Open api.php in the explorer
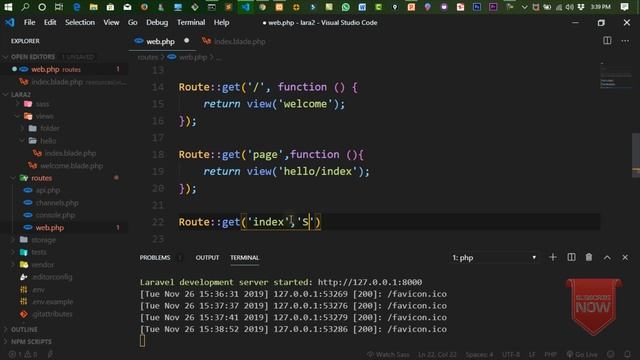 pos(48,190)
